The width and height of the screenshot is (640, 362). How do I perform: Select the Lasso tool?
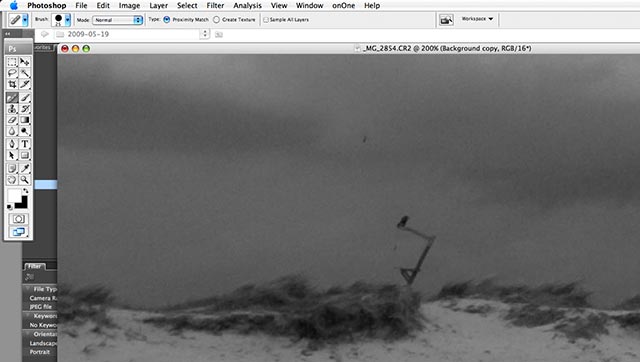[12, 73]
